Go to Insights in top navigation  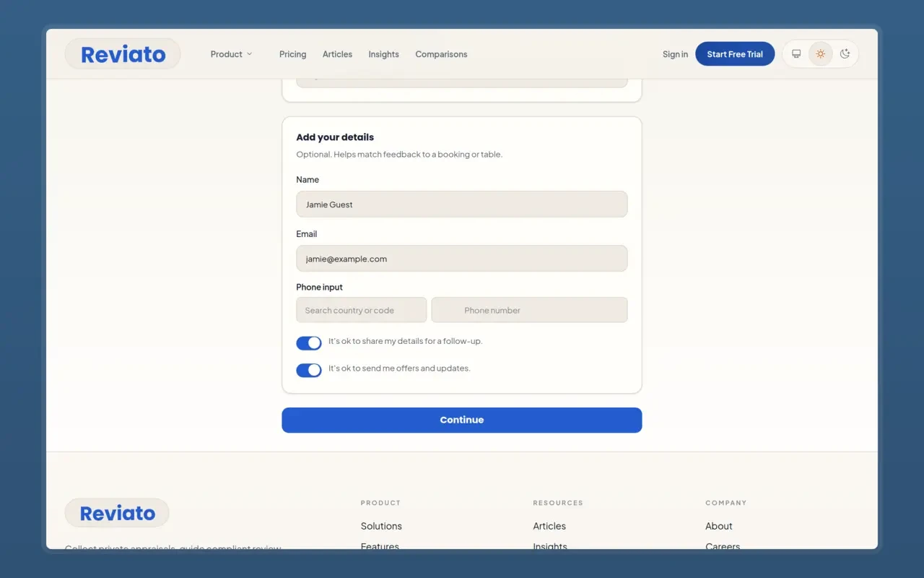pos(383,54)
